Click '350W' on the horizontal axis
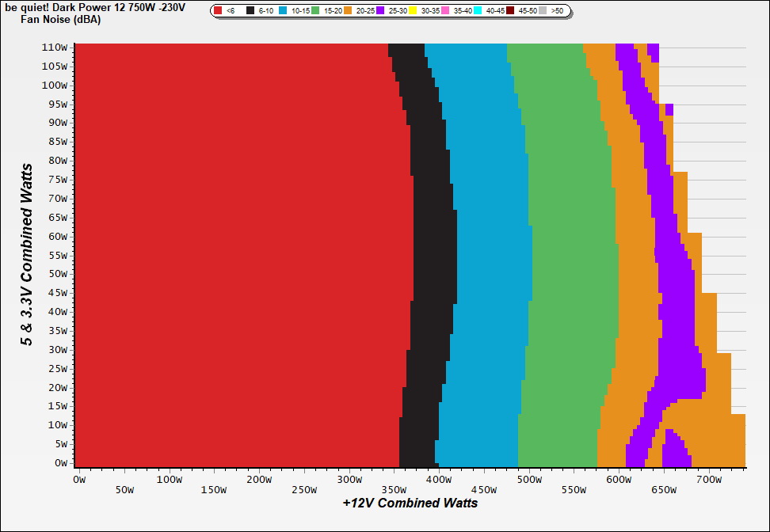 click(394, 490)
